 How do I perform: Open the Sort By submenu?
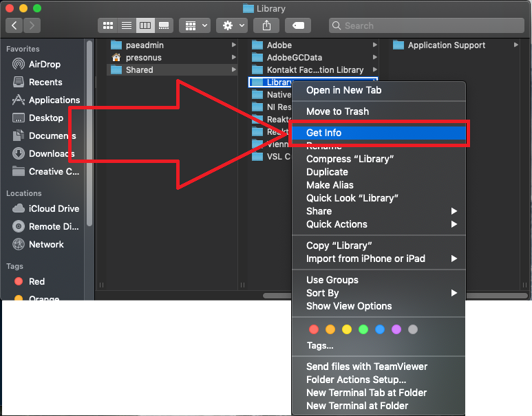[379, 293]
